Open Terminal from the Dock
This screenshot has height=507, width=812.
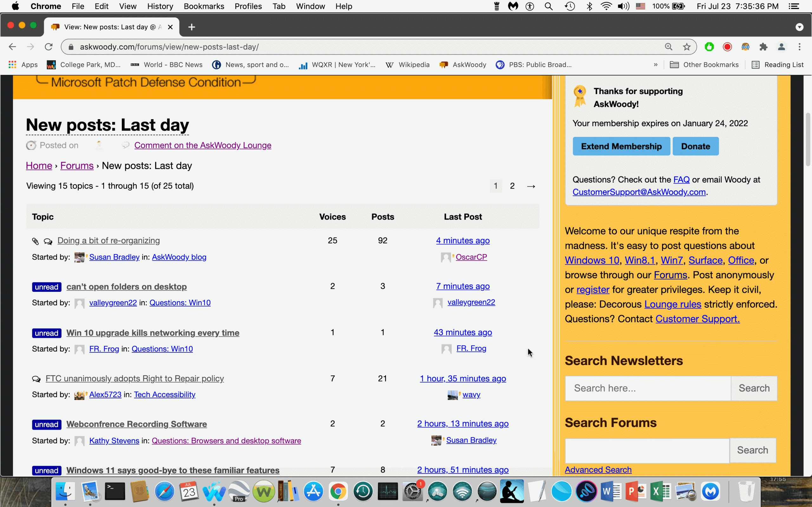[x=115, y=491]
